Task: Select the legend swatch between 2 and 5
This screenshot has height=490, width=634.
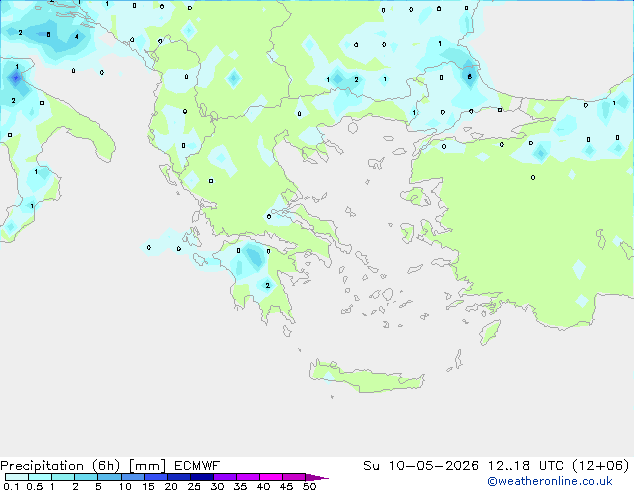Action: click(x=86, y=477)
